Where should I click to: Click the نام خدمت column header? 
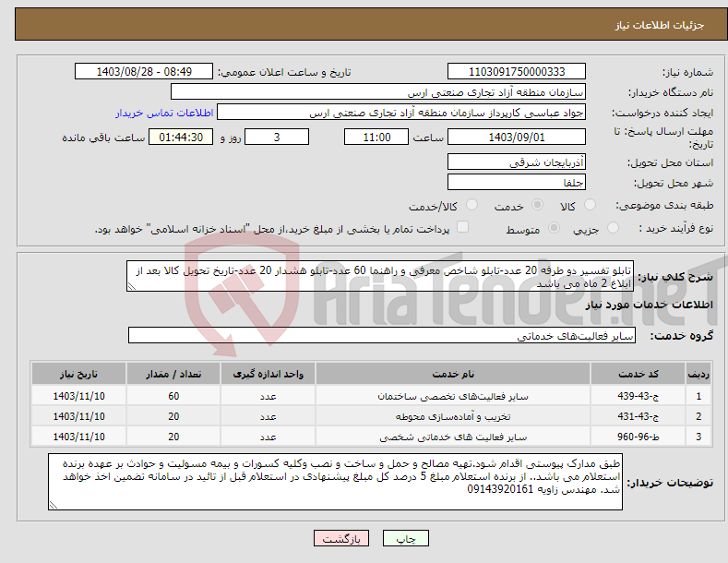click(453, 374)
